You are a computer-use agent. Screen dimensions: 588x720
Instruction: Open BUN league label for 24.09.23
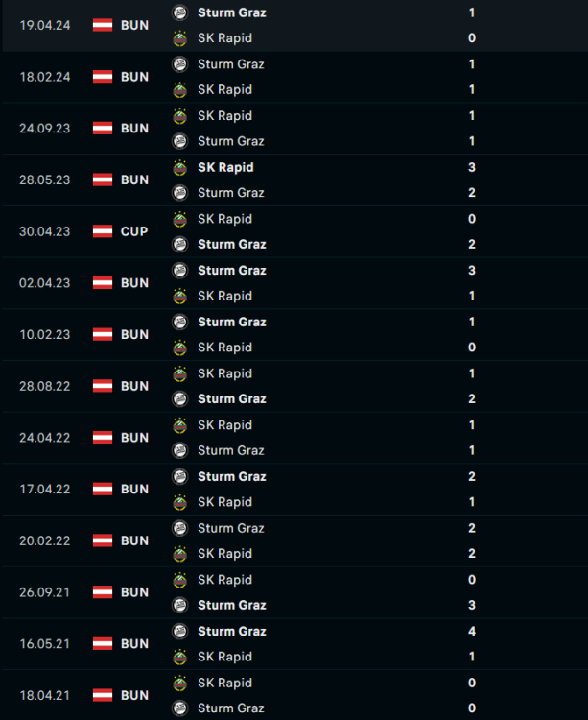click(134, 129)
